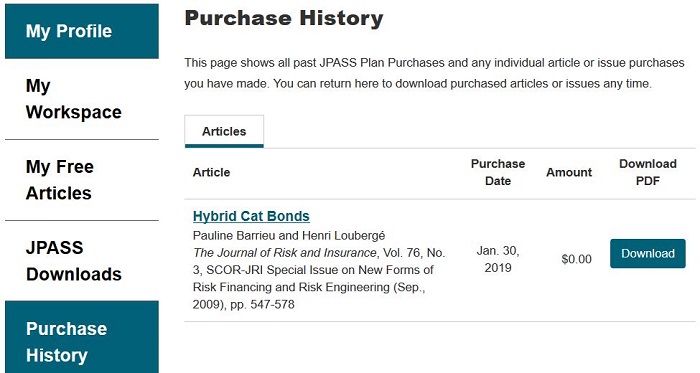Open the My Profile sidebar section
700x373 pixels.
pyautogui.click(x=82, y=31)
